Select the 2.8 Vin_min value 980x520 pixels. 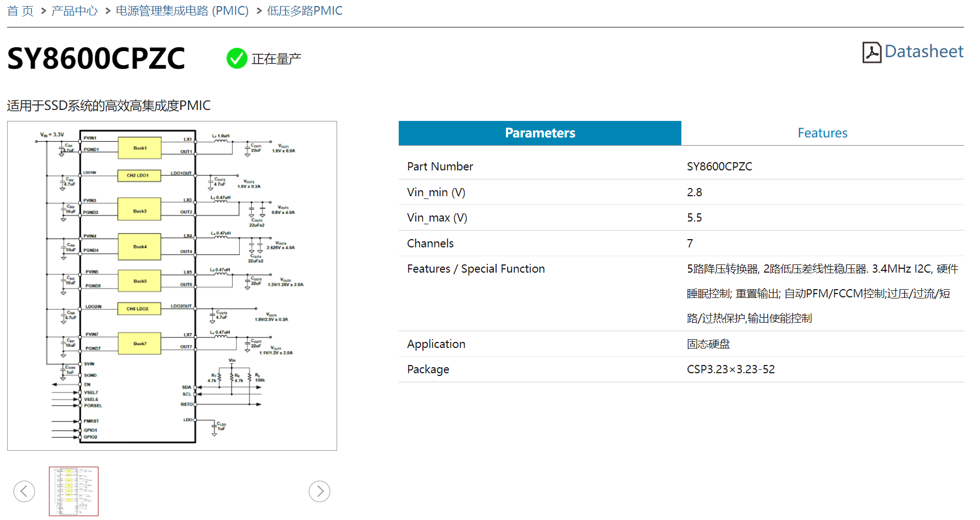point(694,192)
